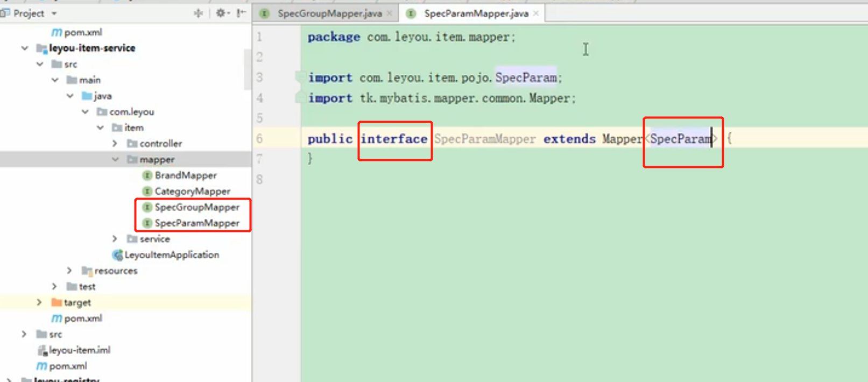Screen dimensions: 868x382
Task: Open the pom.xml above leyou-item-service
Action: pyautogui.click(x=83, y=32)
